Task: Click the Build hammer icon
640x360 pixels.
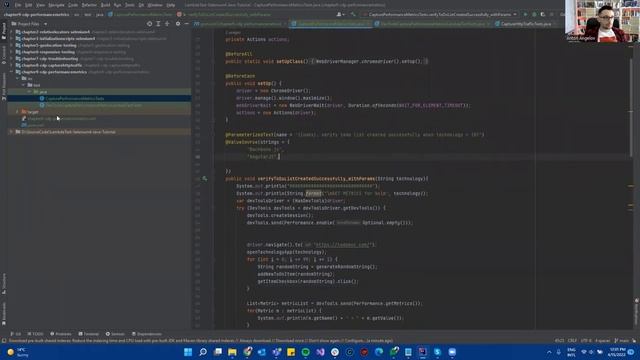Action: pos(353,14)
